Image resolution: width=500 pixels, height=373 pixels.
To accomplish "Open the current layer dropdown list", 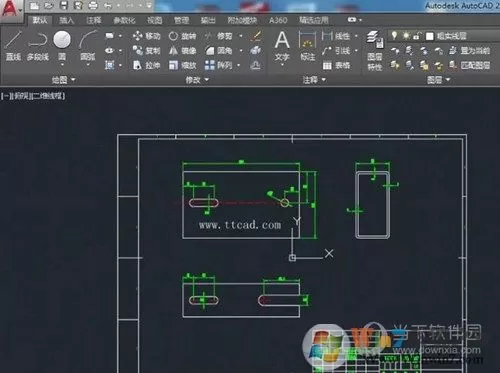I will [445, 36].
